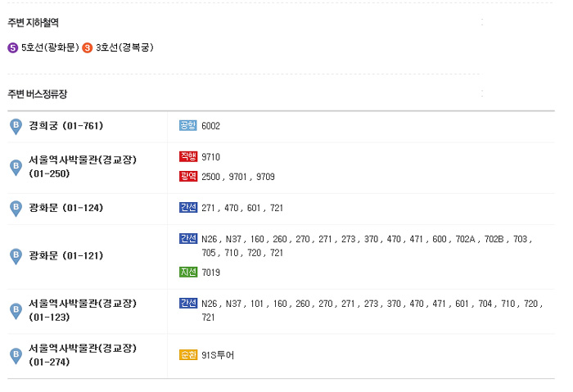Image resolution: width=573 pixels, height=392 pixels.
Task: Open 3호선(경복궁) subway line link
Action: pyautogui.click(x=124, y=47)
